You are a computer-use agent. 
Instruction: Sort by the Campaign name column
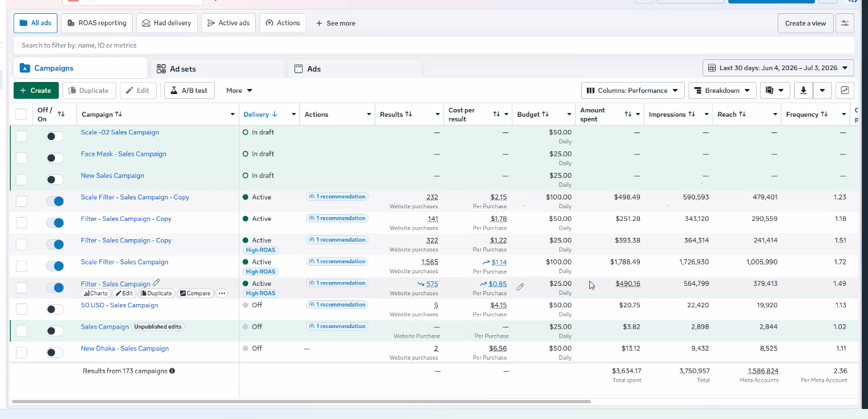coord(119,114)
